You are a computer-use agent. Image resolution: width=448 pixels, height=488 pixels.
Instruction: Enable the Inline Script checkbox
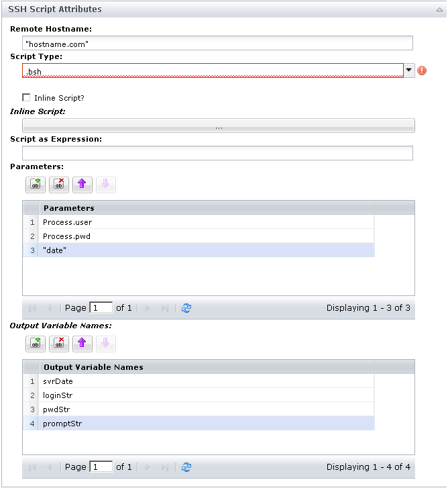click(x=27, y=97)
